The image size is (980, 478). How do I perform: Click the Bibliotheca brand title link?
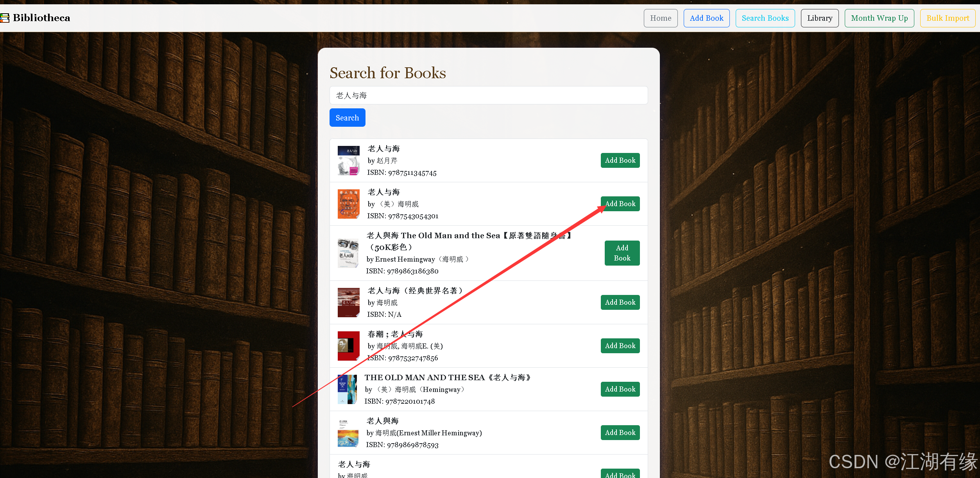(x=41, y=18)
